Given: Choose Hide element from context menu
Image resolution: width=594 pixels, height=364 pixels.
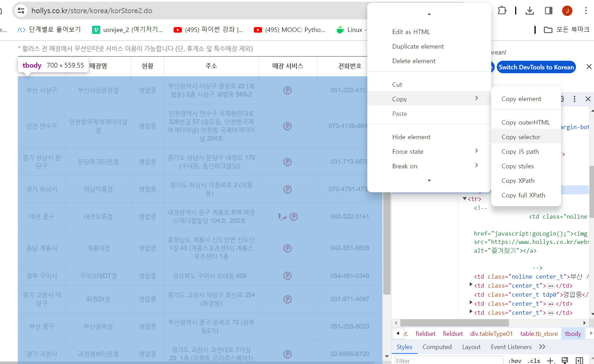Looking at the screenshot, I should point(429,137).
